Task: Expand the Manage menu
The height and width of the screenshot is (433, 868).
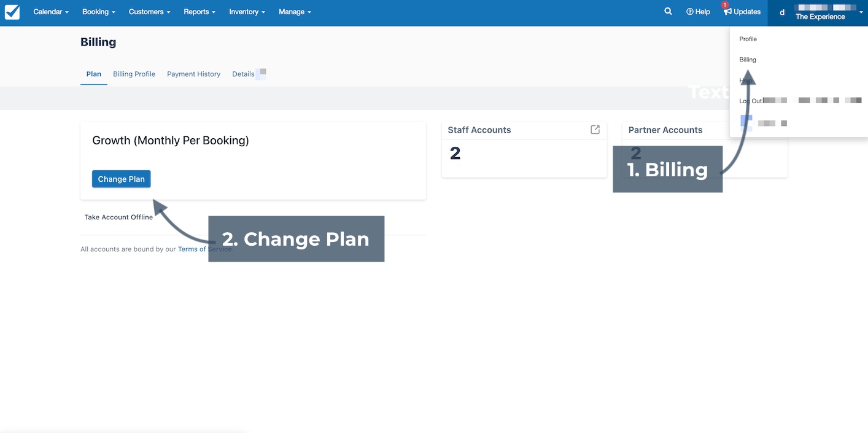Action: (295, 12)
